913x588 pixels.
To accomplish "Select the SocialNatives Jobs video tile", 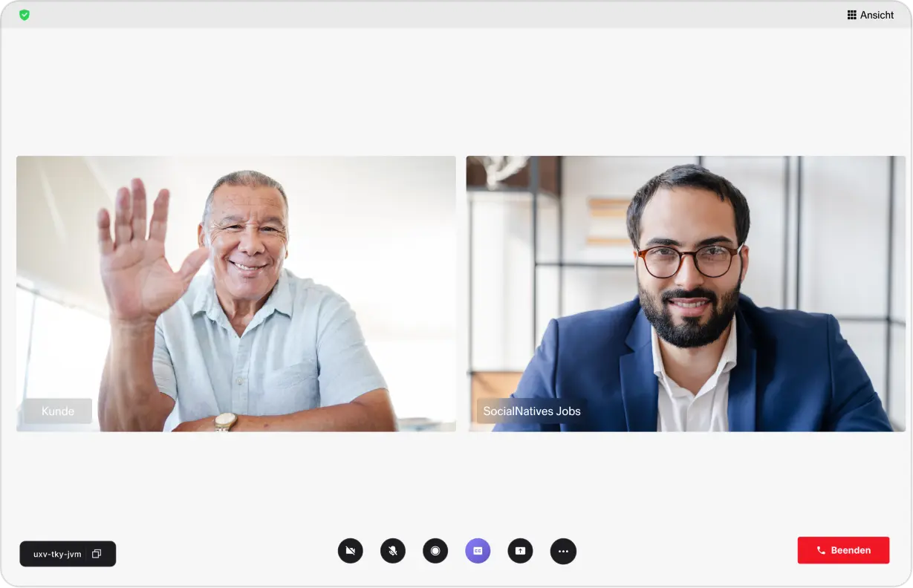I will [x=686, y=293].
